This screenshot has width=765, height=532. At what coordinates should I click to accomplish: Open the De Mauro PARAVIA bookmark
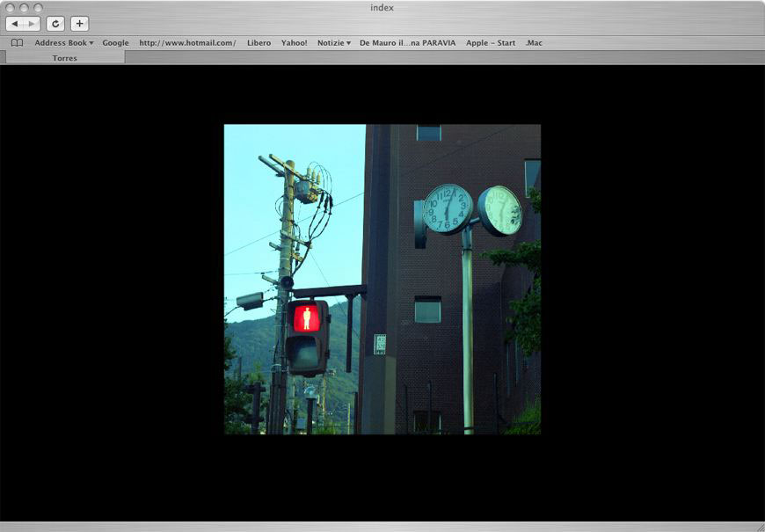407,43
